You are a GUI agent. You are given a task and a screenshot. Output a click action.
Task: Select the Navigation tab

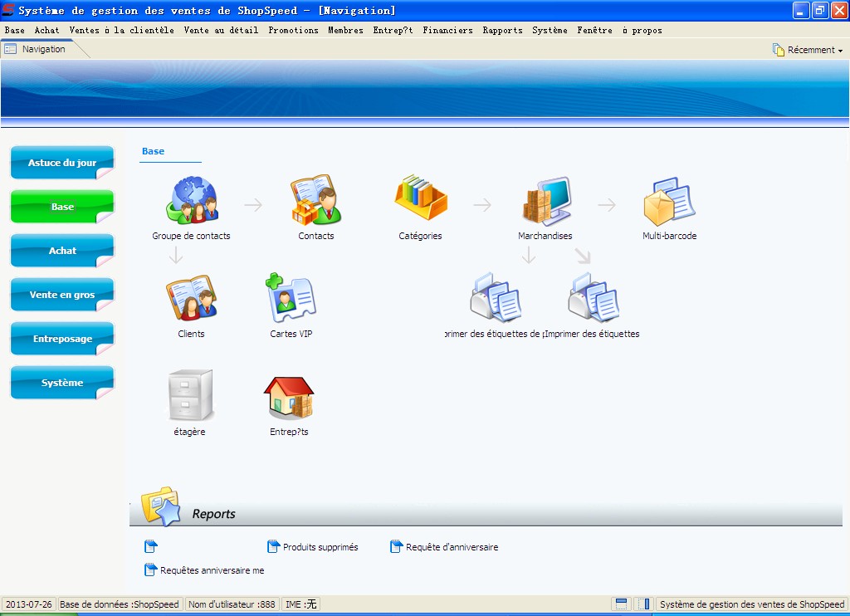click(43, 49)
